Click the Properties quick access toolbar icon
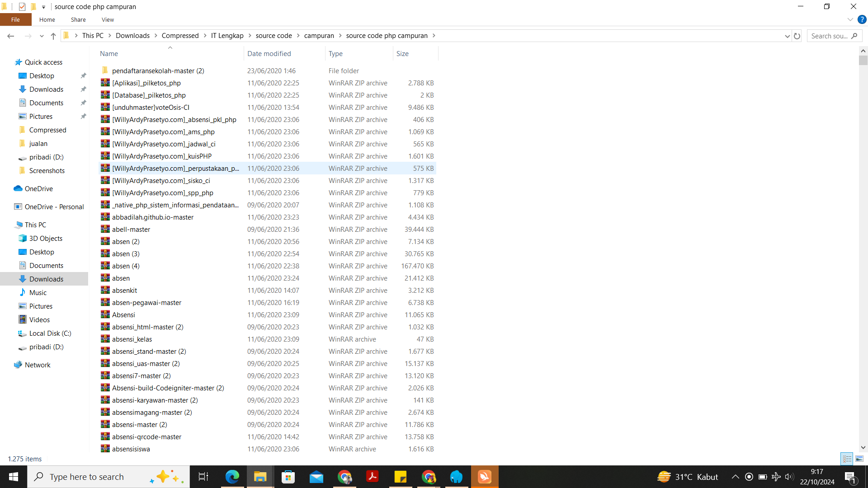868x488 pixels. 22,7
